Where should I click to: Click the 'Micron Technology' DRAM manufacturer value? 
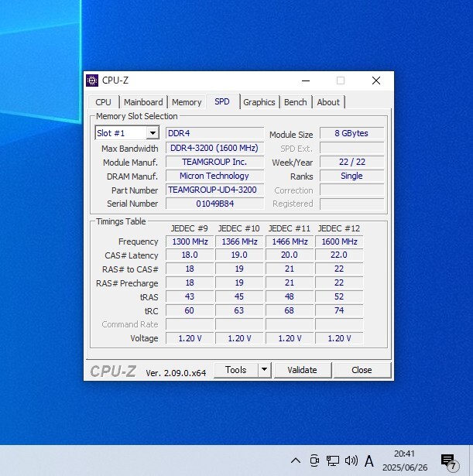coord(214,176)
